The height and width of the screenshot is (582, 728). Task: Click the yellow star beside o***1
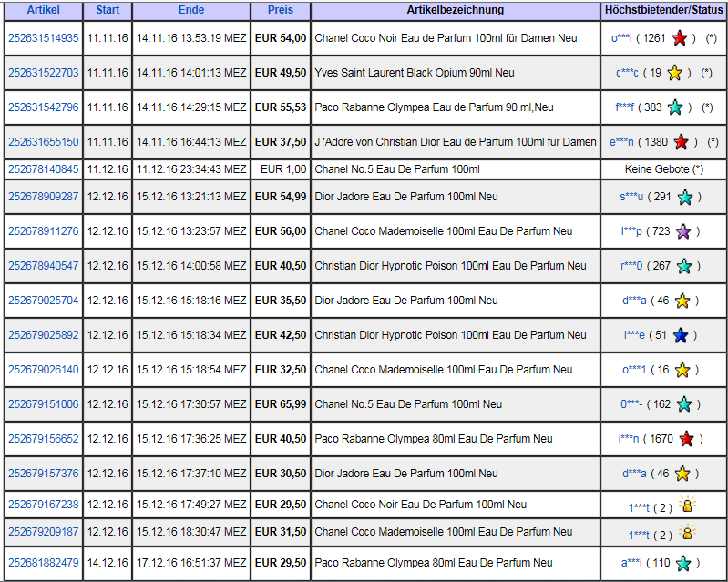coord(682,370)
